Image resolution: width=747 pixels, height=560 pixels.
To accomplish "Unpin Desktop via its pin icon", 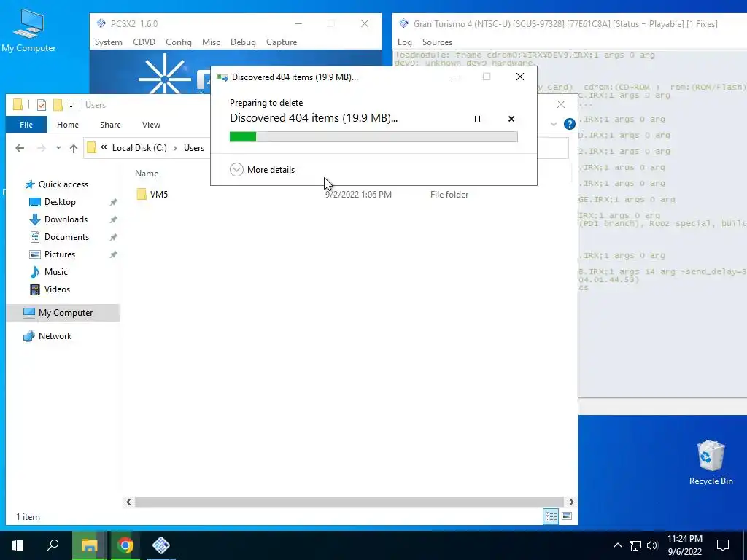I will tap(113, 202).
